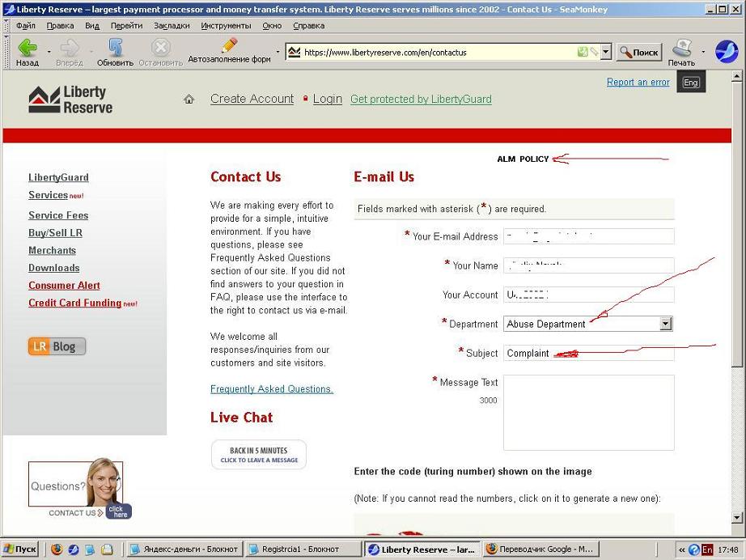Open the Перейти menu

pos(126,26)
